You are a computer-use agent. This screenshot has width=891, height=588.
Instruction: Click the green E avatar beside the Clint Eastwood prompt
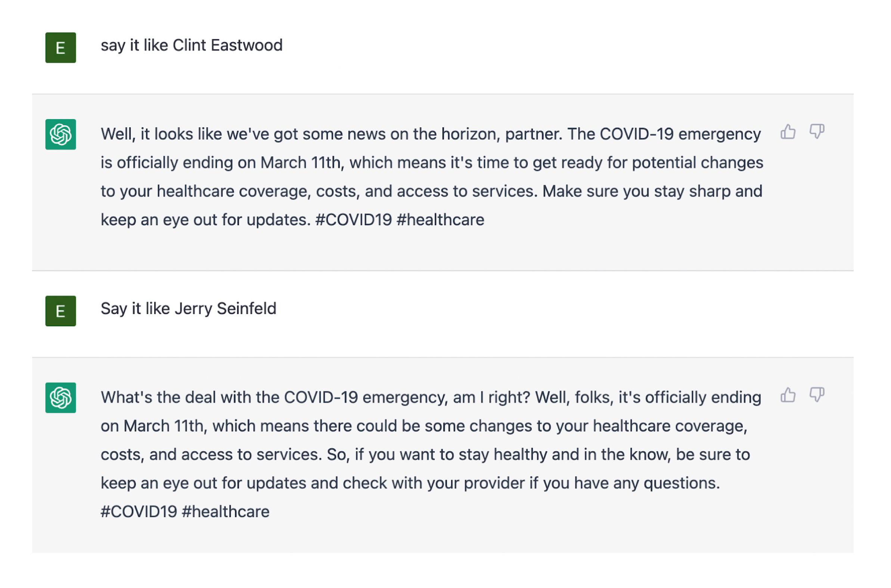[61, 48]
